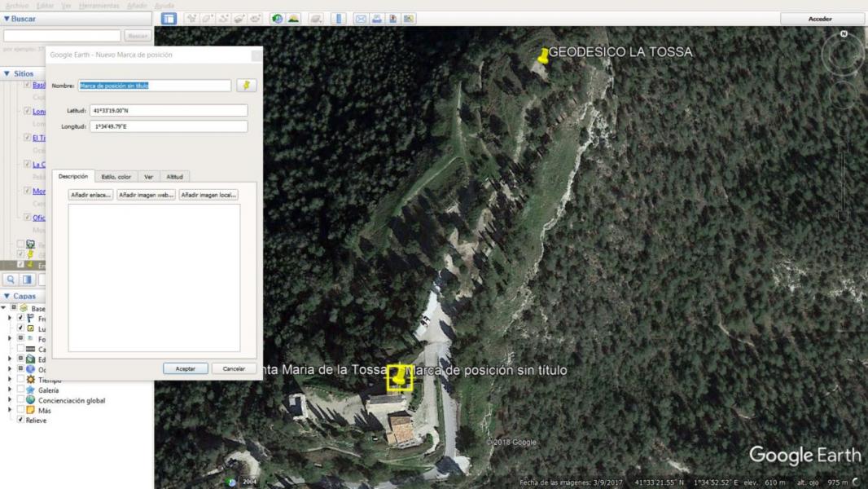Click the print toolbar icon
Screen dimensions: 868x489
coord(377,19)
